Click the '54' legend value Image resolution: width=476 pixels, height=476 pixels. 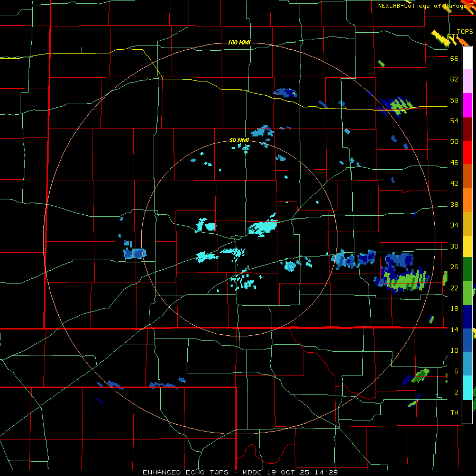pyautogui.click(x=454, y=121)
